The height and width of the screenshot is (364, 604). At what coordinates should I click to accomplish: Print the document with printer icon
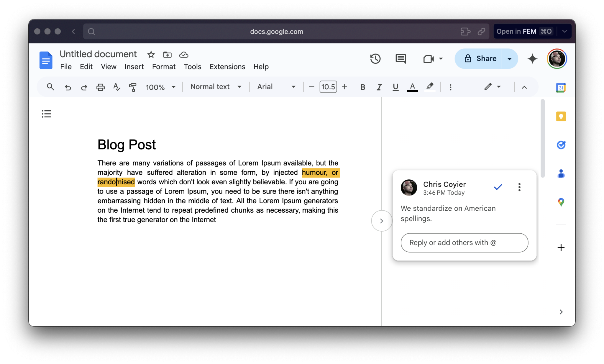point(100,87)
